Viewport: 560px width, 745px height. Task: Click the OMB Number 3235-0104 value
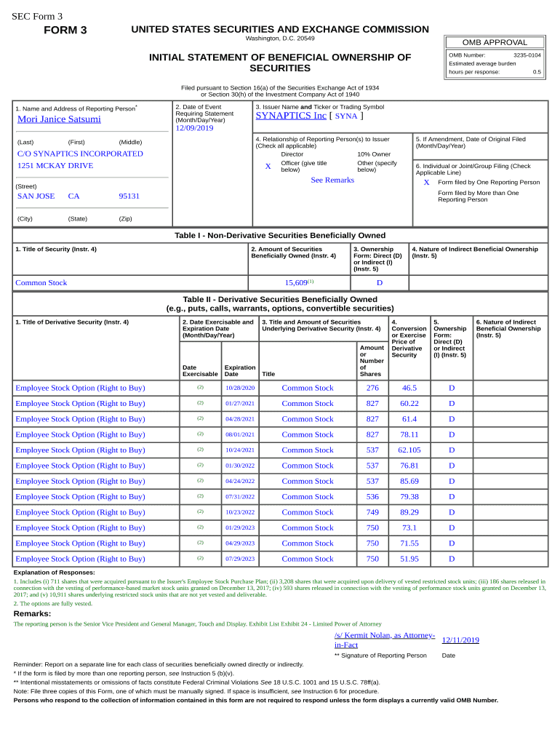click(527, 55)
